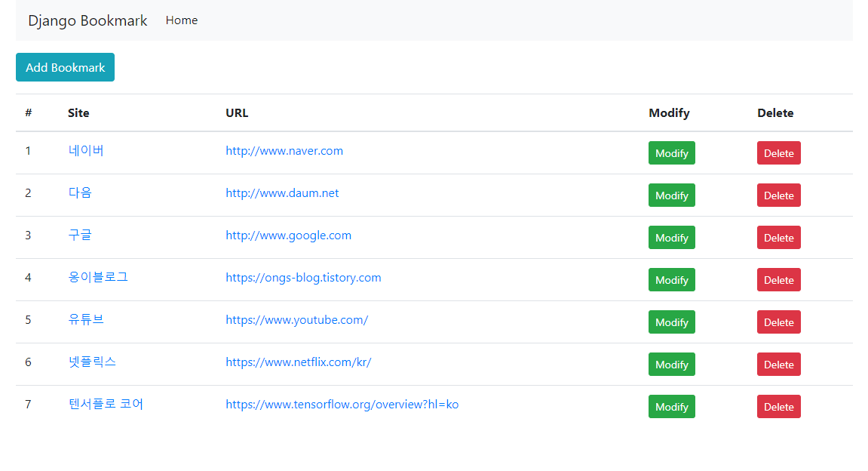This screenshot has width=868, height=471.
Task: Visit the https://www.youtube.com/ URL
Action: 296,320
